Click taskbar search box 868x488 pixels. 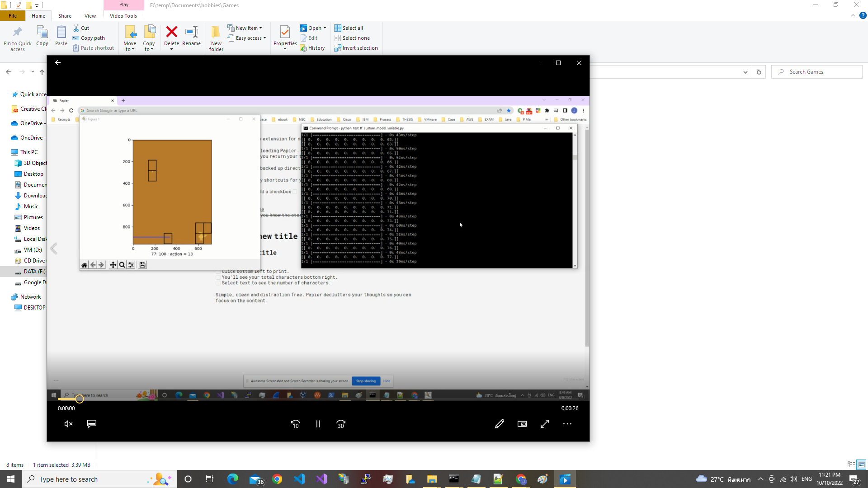coord(99,479)
